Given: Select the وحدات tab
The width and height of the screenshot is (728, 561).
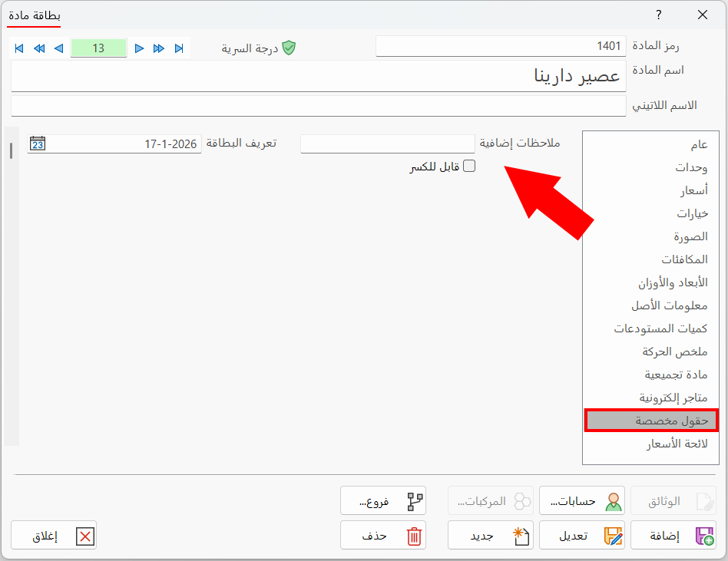Looking at the screenshot, I should [650, 167].
